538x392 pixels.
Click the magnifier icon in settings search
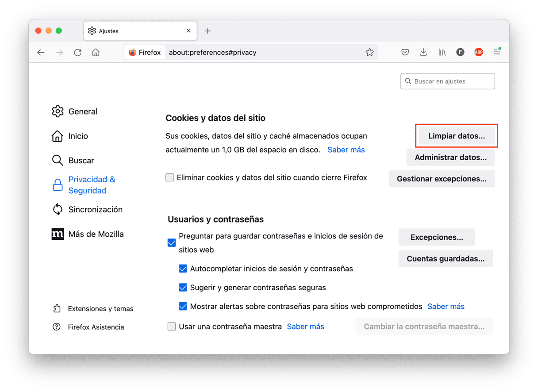(x=408, y=81)
